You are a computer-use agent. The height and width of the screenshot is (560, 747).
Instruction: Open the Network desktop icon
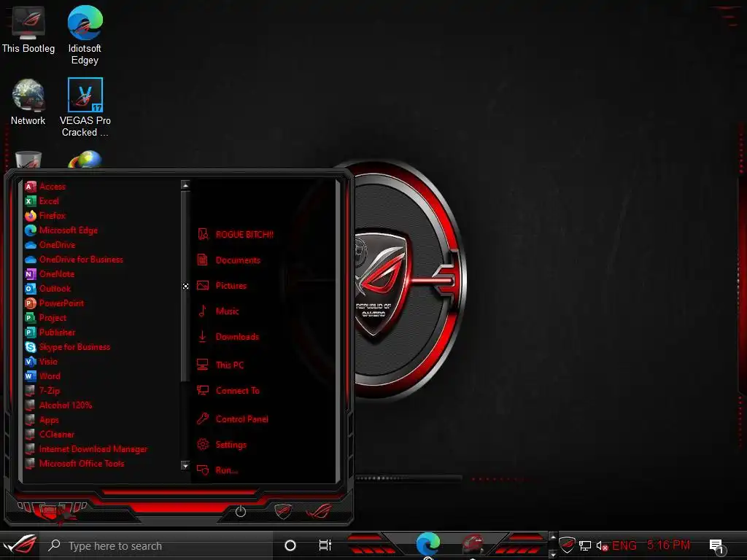[x=28, y=102]
